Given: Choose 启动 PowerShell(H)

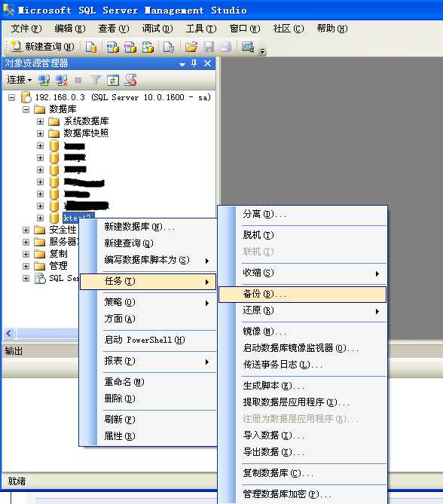Looking at the screenshot, I should [148, 341].
